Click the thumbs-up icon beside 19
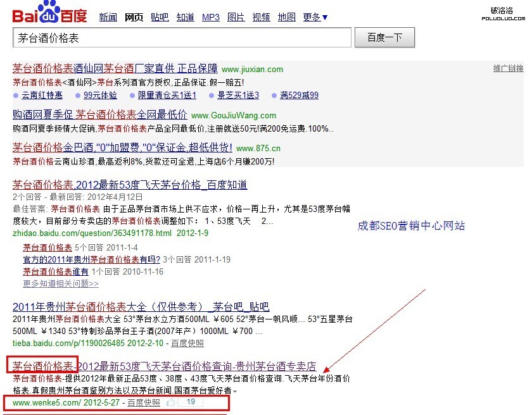 click(x=171, y=402)
